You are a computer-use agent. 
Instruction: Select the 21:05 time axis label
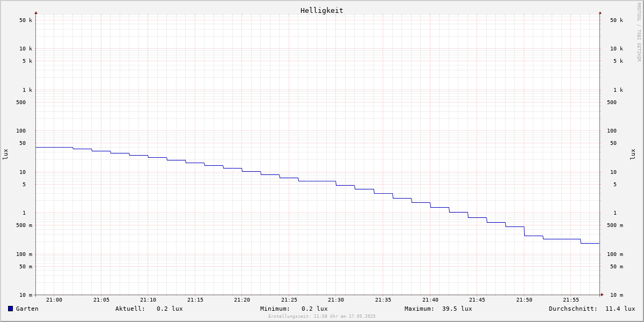[101, 300]
